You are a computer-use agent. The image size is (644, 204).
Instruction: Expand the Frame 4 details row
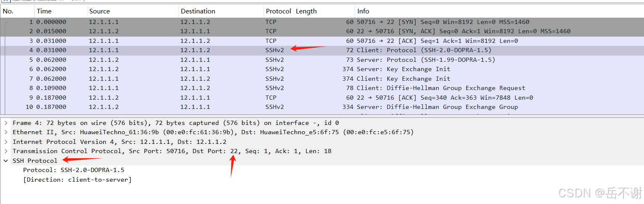pos(6,123)
